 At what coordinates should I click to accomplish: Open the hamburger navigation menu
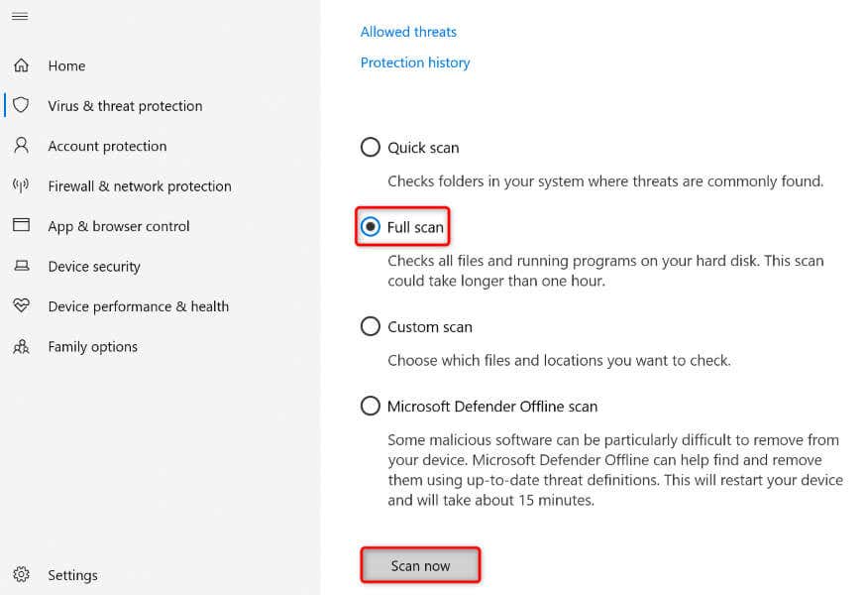(20, 16)
